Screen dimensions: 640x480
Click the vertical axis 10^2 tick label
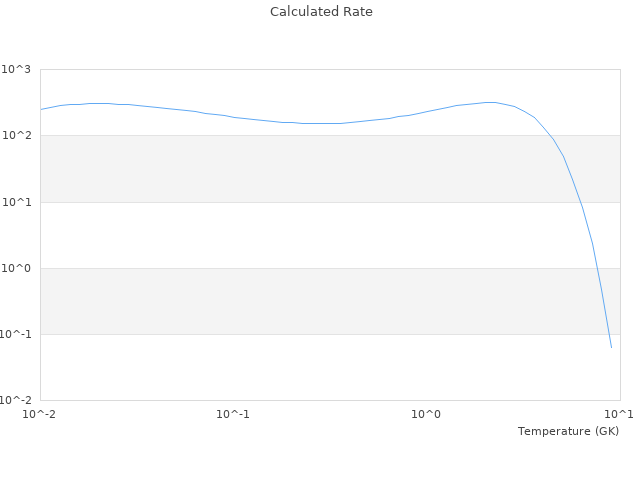[x=16, y=135]
